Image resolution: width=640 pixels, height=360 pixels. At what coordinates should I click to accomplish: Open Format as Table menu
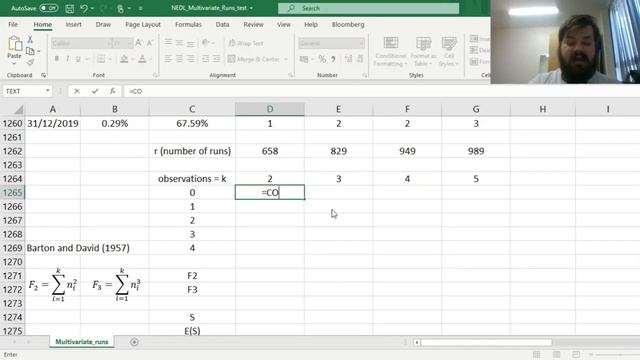[423, 51]
